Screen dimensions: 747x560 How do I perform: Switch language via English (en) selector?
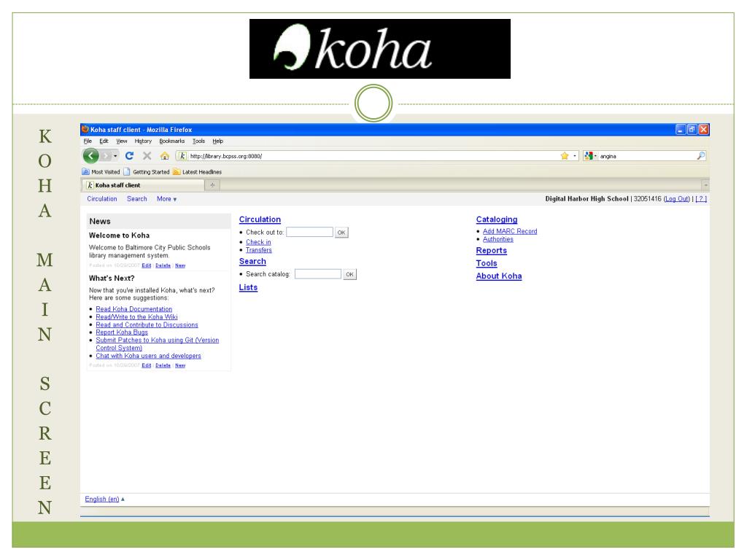click(104, 499)
